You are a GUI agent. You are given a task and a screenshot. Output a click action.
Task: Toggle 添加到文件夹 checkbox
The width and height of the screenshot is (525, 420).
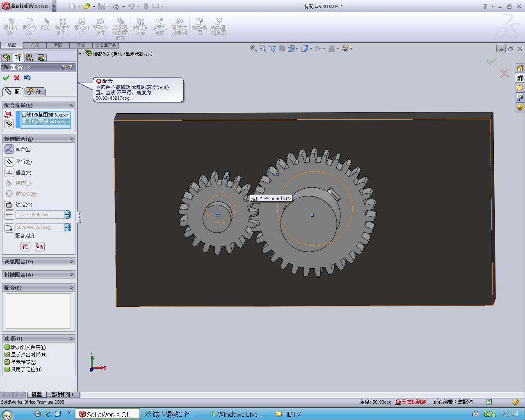[x=7, y=347]
